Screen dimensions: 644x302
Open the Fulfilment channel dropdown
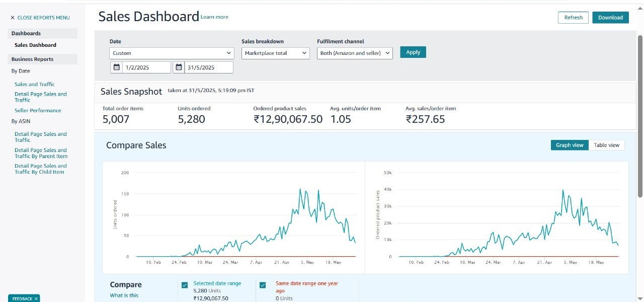click(x=355, y=53)
